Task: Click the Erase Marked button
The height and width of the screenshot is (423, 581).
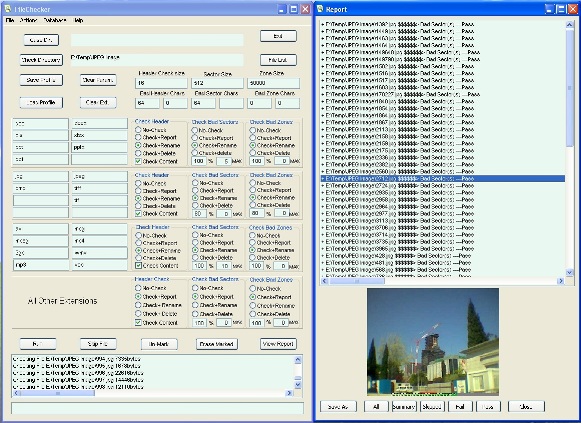Action: point(216,344)
